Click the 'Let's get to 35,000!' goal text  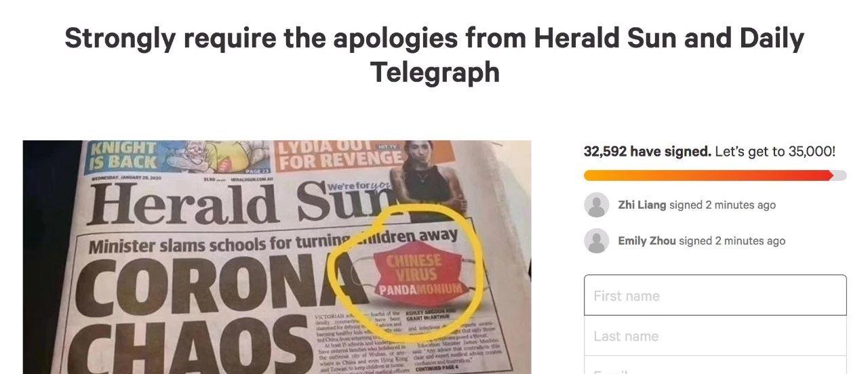click(775, 152)
